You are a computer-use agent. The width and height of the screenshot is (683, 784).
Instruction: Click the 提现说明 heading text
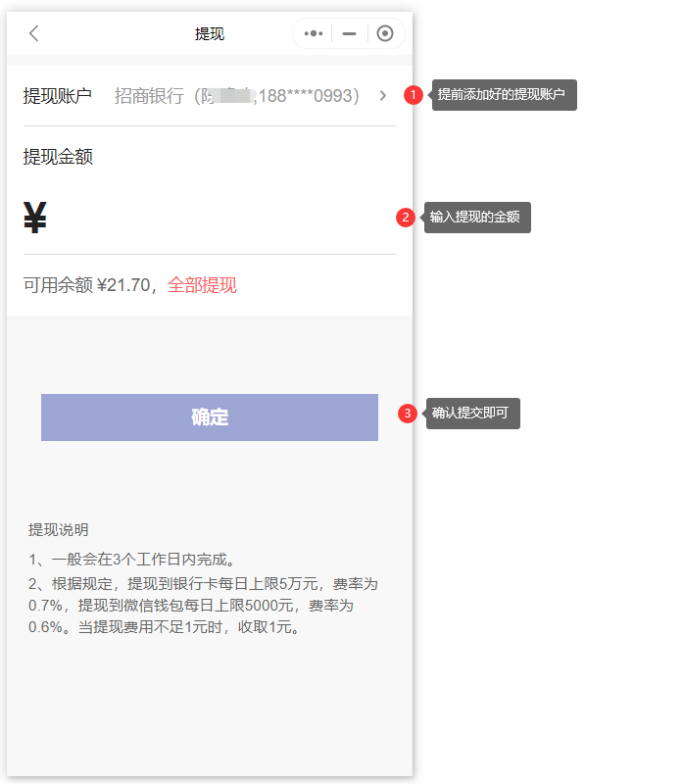[59, 530]
